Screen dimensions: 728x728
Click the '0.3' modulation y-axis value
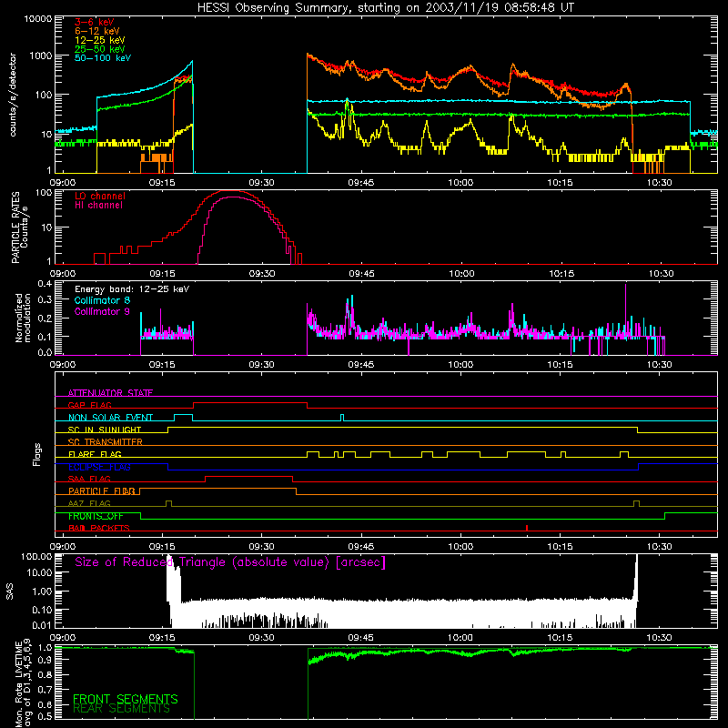click(45, 299)
